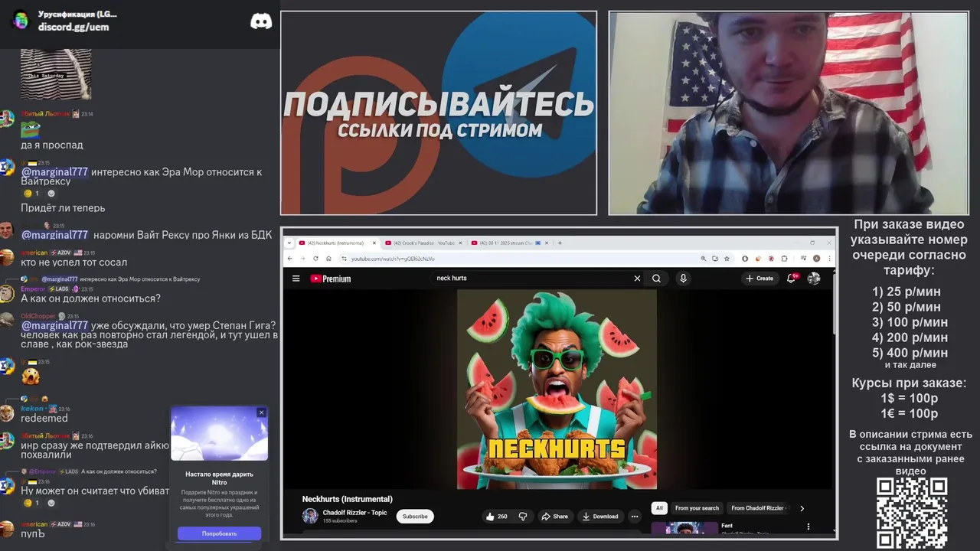
Task: Click 'да я проспал' chat message
Action: point(52,145)
